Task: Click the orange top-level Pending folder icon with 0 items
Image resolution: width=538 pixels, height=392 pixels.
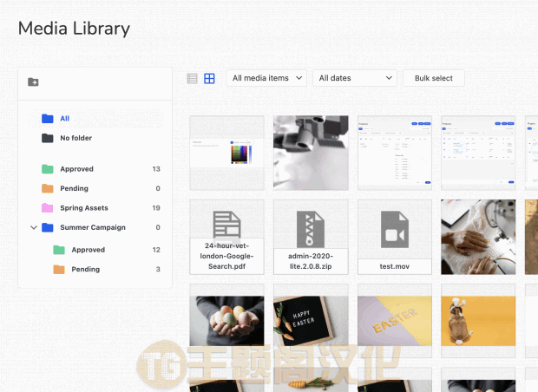Action: pyautogui.click(x=48, y=188)
